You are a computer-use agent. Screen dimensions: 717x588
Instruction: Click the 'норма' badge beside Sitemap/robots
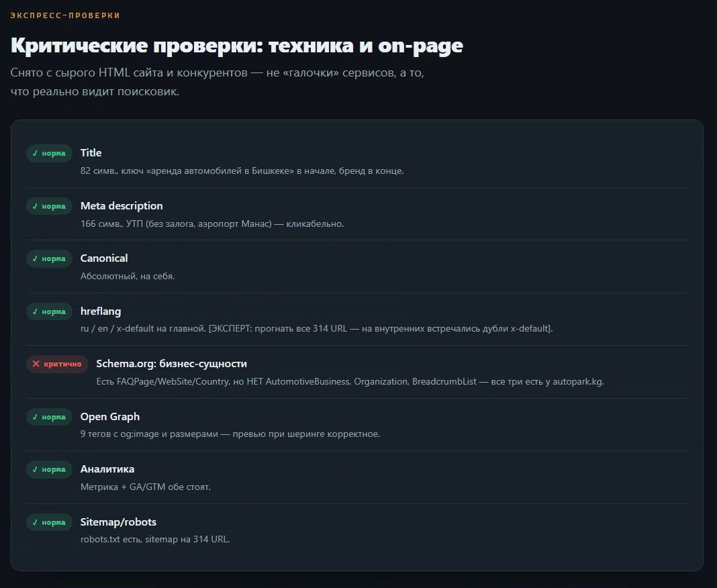pyautogui.click(x=50, y=523)
